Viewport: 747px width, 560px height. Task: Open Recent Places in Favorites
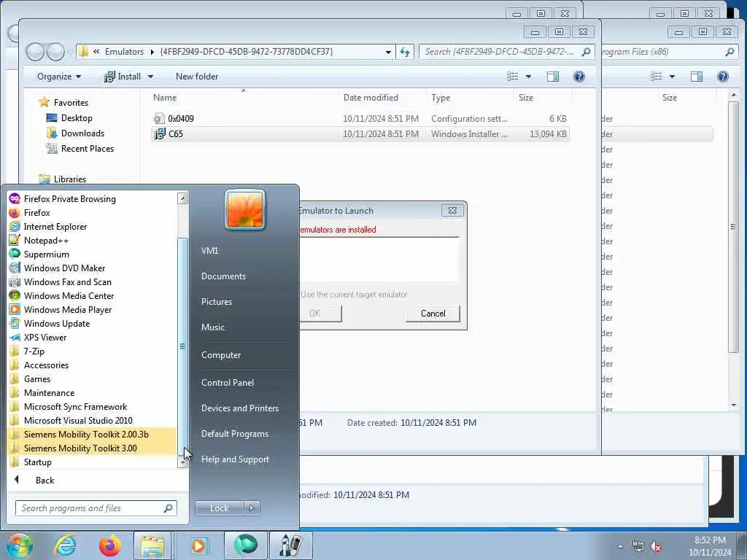pos(88,148)
